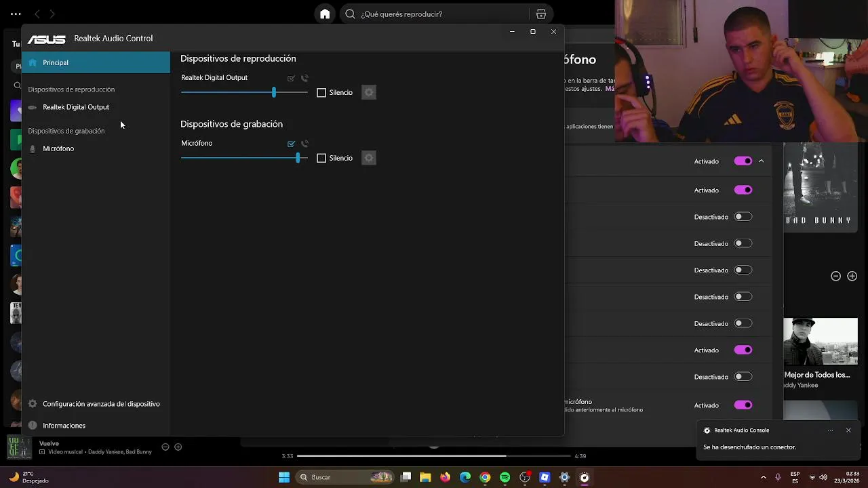
Task: Open settings gear for Micrófono
Action: (369, 159)
